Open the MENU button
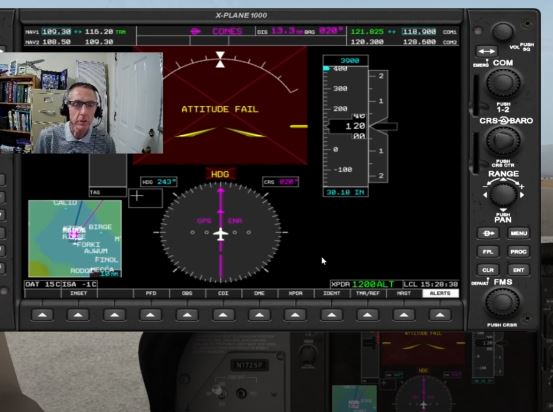This screenshot has width=553, height=412. point(518,233)
